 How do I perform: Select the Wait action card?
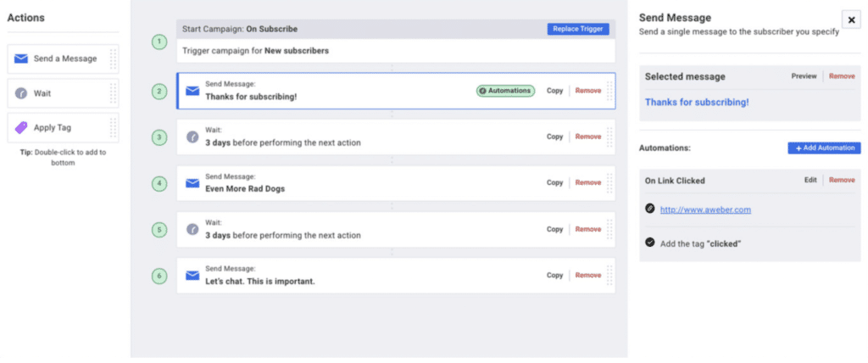63,93
